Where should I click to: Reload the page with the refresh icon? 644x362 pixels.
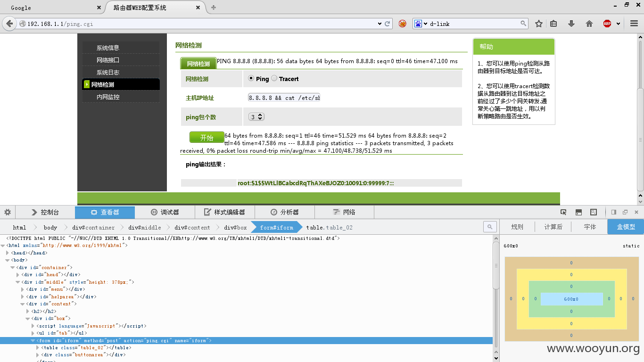(388, 24)
